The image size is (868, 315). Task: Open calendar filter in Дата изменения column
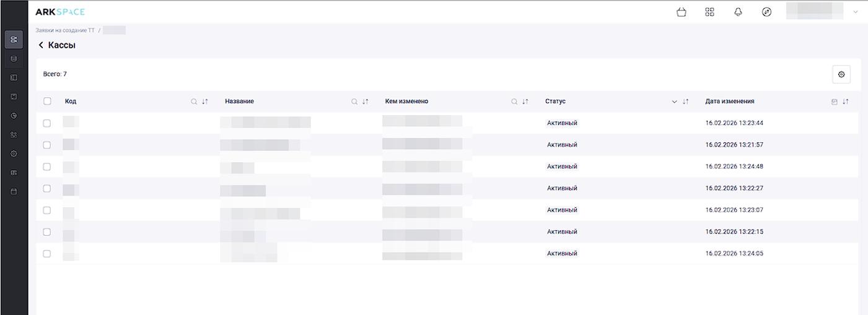pyautogui.click(x=834, y=101)
